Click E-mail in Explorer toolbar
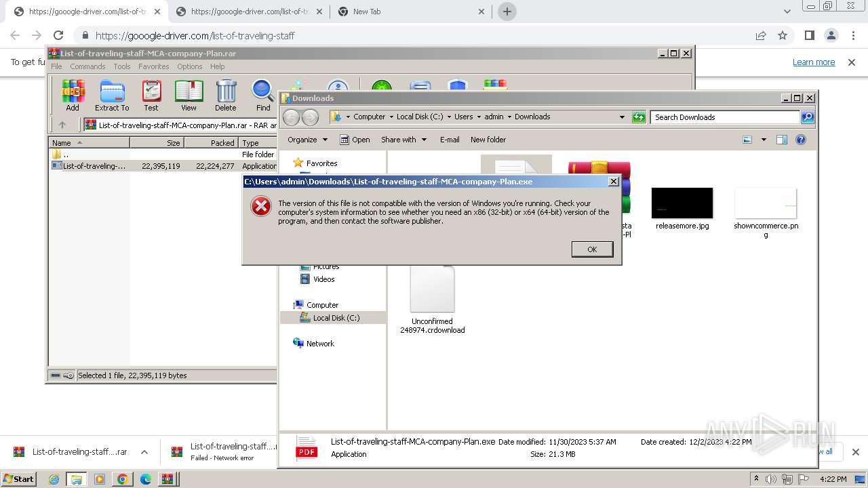The image size is (868, 488). pos(450,140)
